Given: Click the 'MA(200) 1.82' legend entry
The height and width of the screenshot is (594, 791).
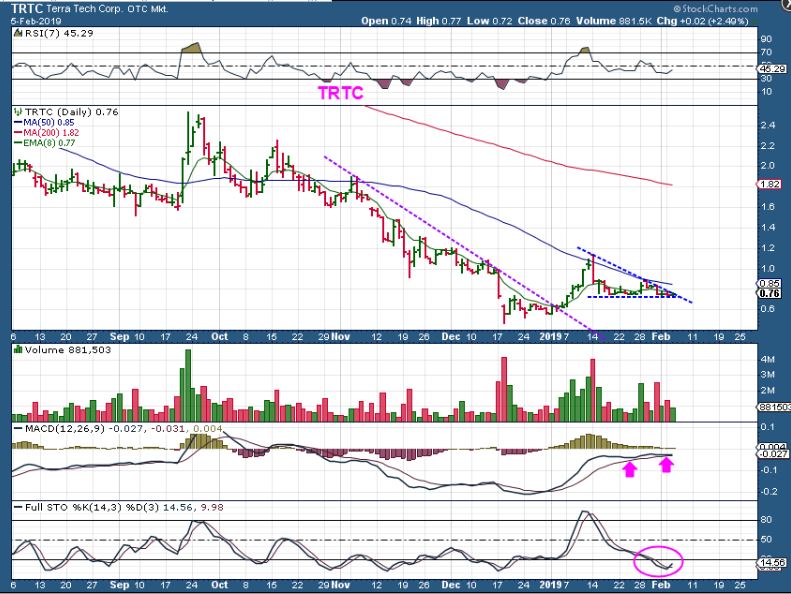Looking at the screenshot, I should click(51, 133).
